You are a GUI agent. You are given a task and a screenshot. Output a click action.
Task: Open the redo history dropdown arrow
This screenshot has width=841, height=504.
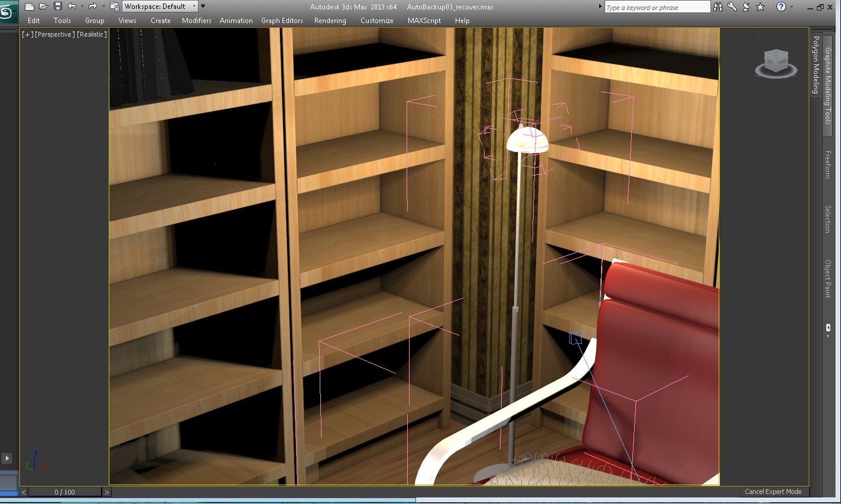tap(103, 6)
